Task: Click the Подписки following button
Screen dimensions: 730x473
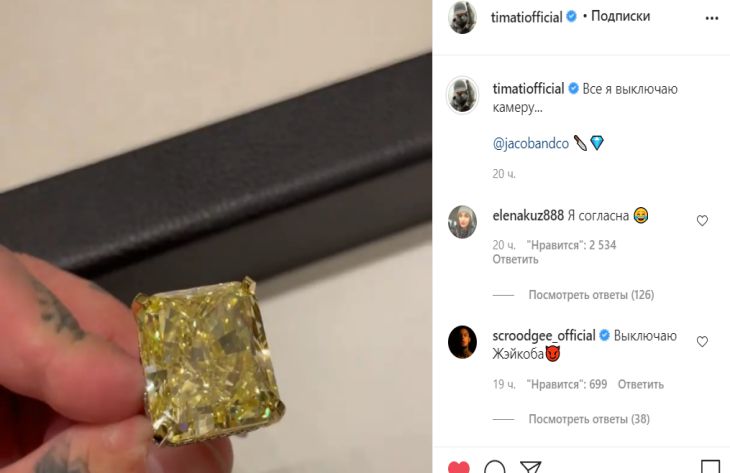Action: click(x=620, y=16)
